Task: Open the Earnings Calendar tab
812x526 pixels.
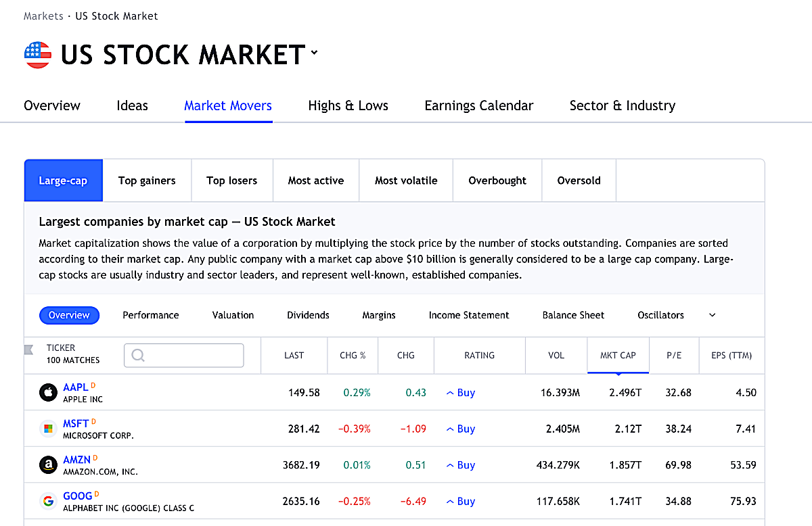Action: pyautogui.click(x=479, y=105)
